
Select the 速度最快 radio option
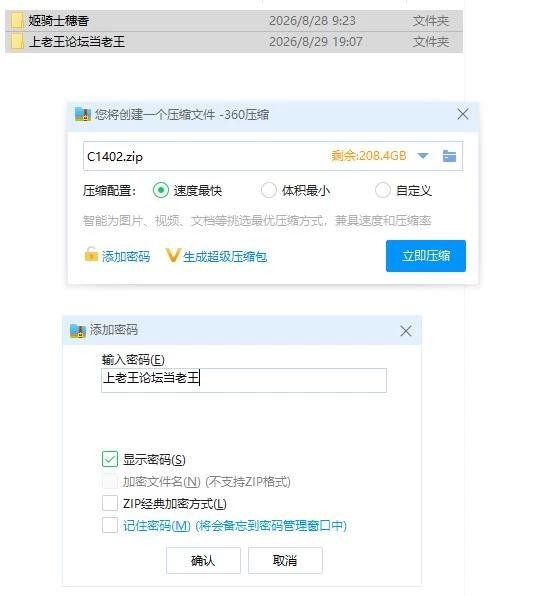[x=160, y=190]
